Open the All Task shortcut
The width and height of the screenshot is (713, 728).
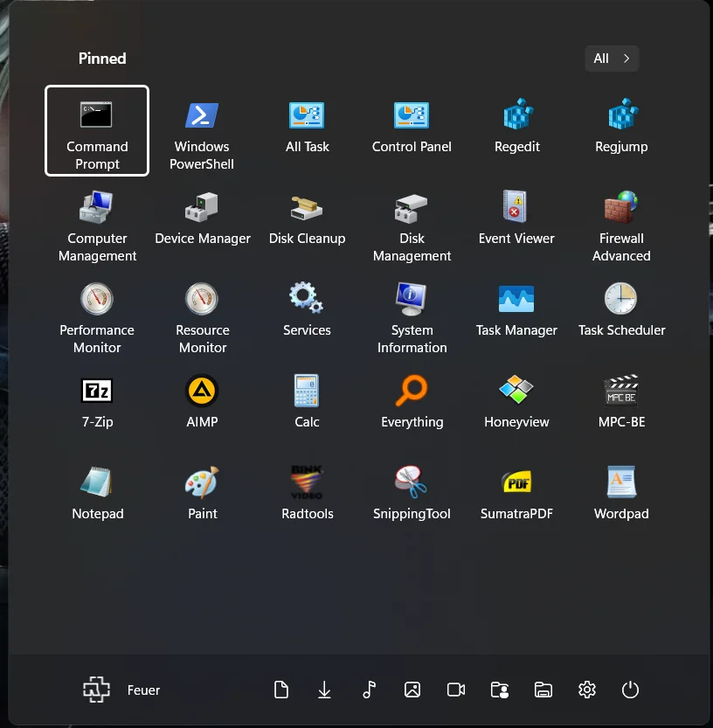click(x=307, y=130)
